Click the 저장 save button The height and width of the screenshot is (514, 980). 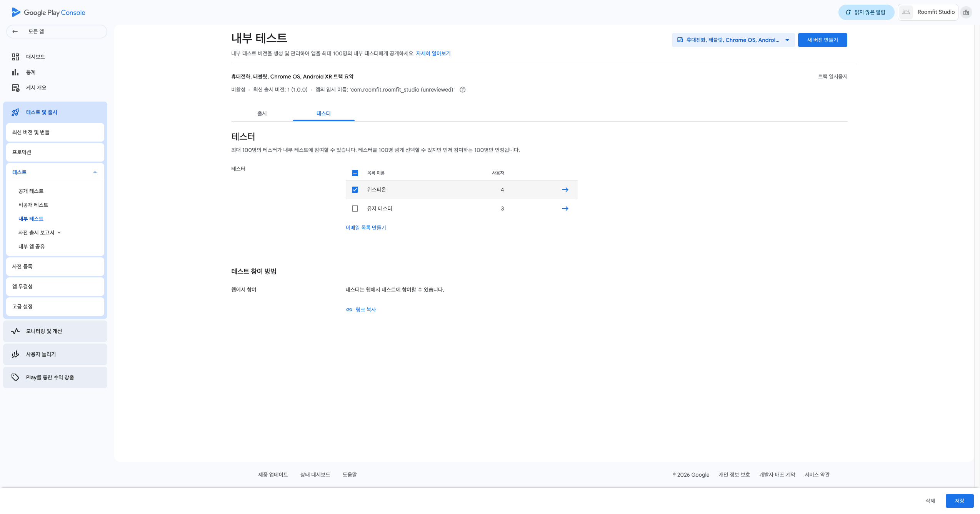point(959,501)
